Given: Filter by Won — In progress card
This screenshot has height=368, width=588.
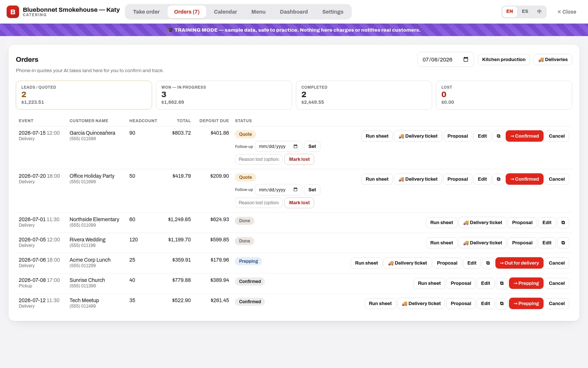Looking at the screenshot, I should [x=224, y=95].
